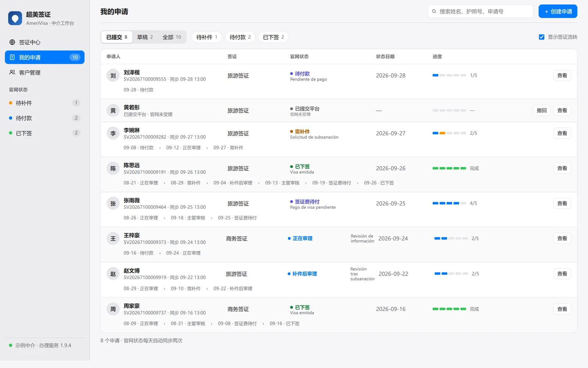Click the 王 avatar for 王梓豪
The height and width of the screenshot is (368, 588).
[113, 238]
